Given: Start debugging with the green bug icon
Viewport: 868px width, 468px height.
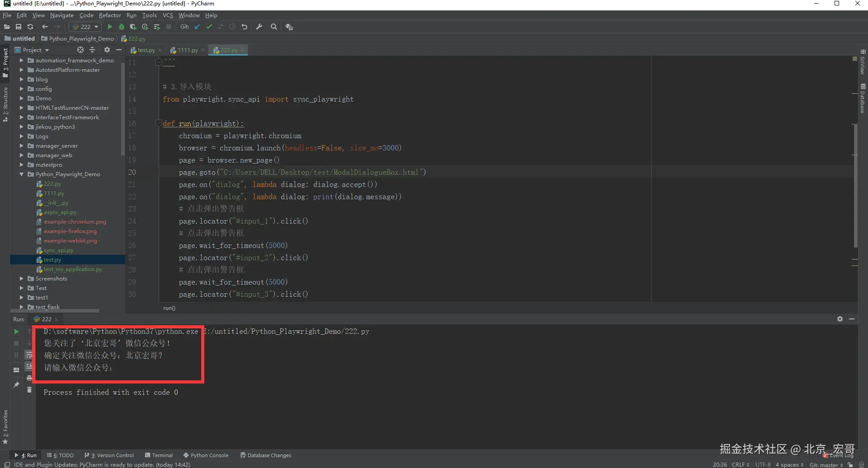Looking at the screenshot, I should (122, 27).
